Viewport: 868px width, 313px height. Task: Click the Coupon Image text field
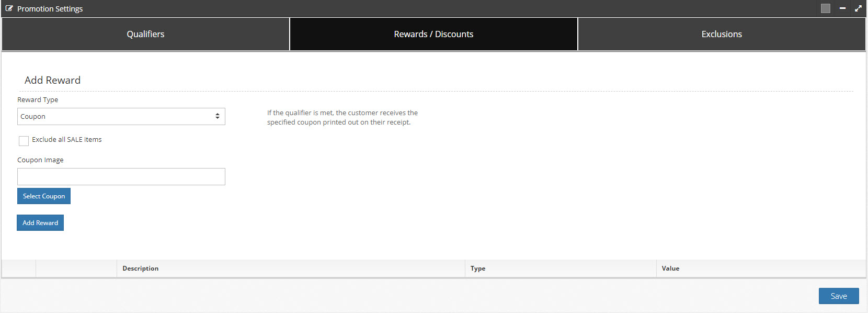pyautogui.click(x=121, y=176)
